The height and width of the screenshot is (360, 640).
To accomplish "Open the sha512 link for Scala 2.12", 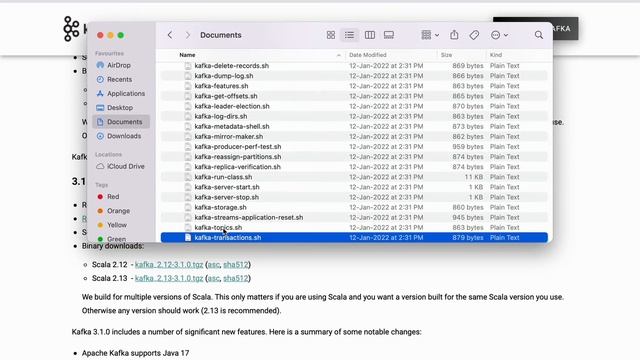I will (236, 265).
